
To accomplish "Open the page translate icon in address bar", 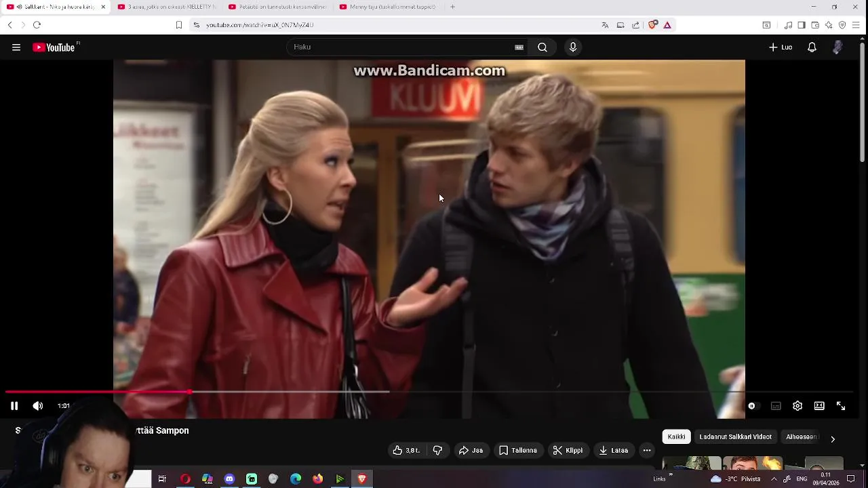I will (x=605, y=25).
